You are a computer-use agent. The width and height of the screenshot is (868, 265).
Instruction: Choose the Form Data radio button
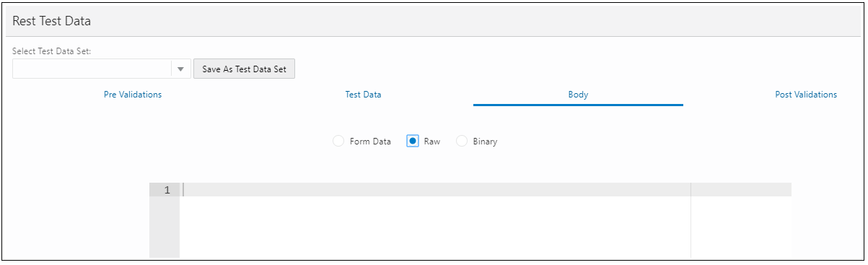[x=338, y=142]
